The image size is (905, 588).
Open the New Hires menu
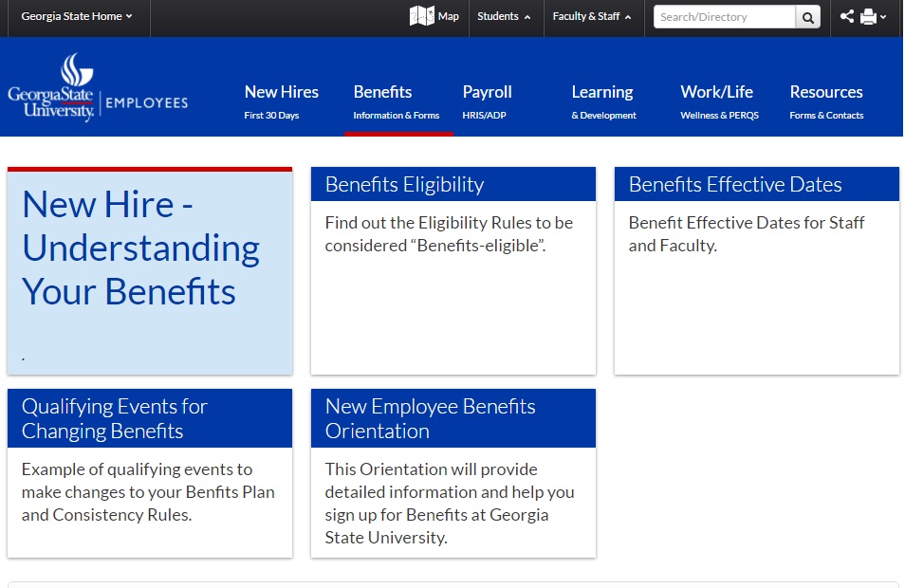coord(281,101)
